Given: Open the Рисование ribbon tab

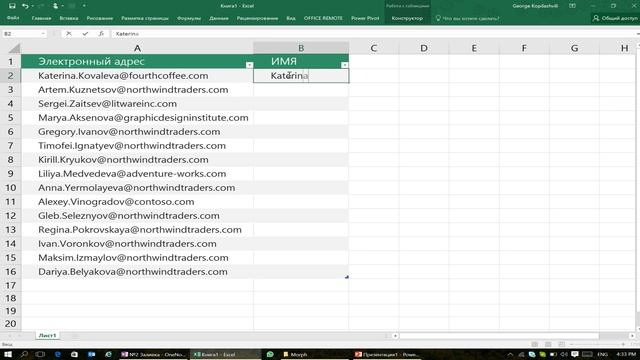Looking at the screenshot, I should coord(100,18).
